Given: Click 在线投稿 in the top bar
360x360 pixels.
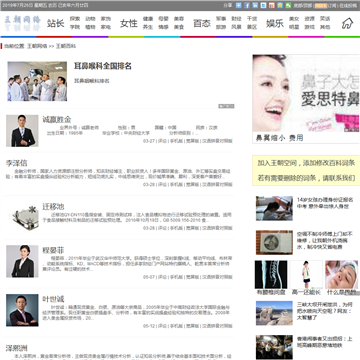Looking at the screenshot, I should [x=348, y=5].
